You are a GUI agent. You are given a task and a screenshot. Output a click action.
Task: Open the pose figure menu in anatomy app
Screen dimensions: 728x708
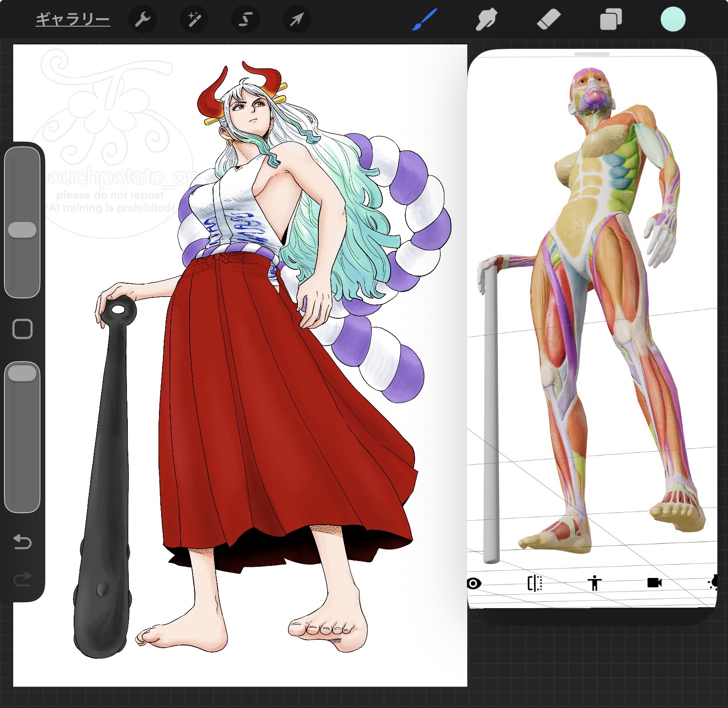(x=594, y=583)
